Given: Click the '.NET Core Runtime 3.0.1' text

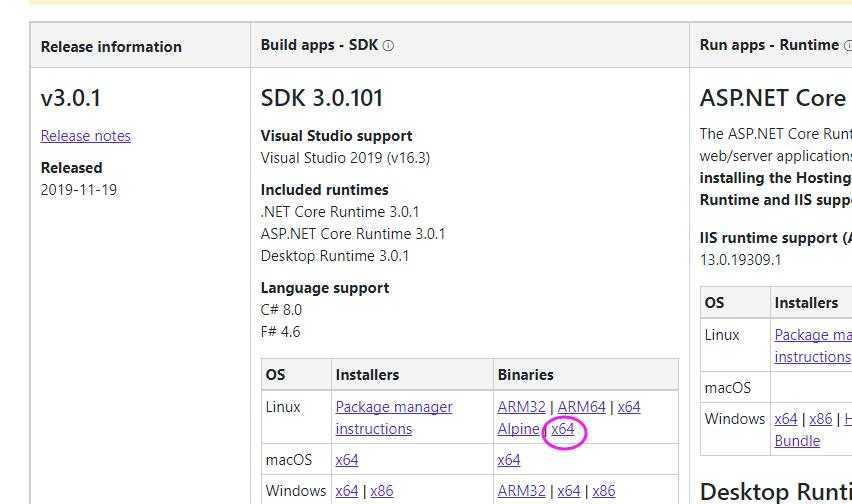Looking at the screenshot, I should (x=340, y=212).
